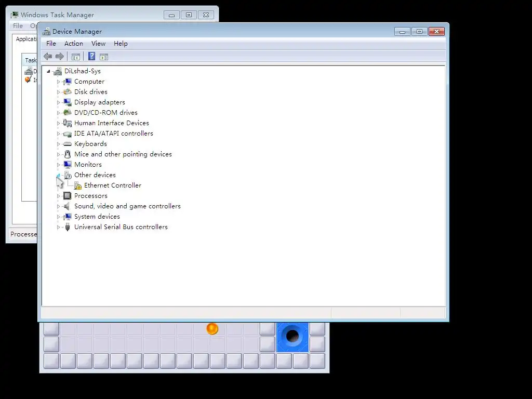Screen dimensions: 532x399
Task: Click the Display adapters icon
Action: (68, 102)
